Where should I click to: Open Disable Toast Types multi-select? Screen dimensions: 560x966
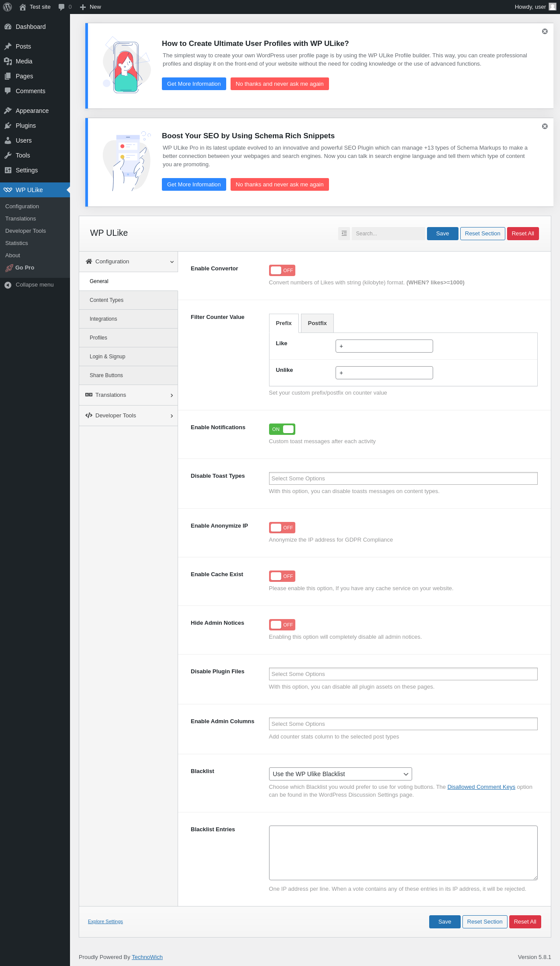click(x=403, y=479)
